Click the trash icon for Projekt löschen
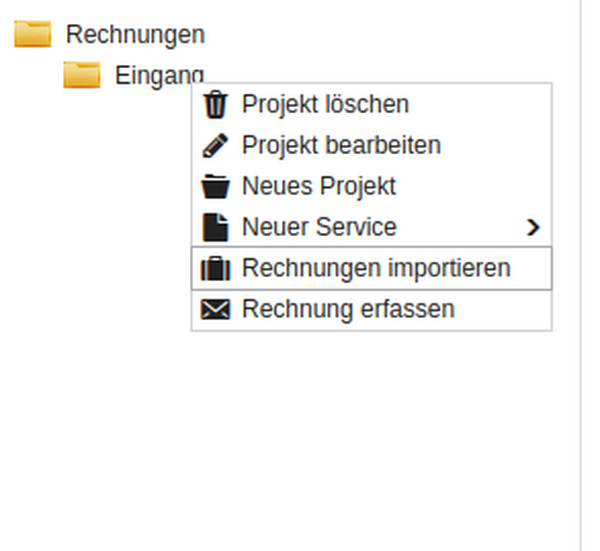 215,104
